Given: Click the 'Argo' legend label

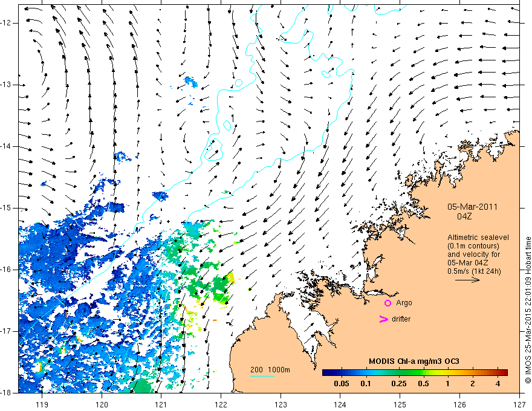Looking at the screenshot, I should (404, 303).
